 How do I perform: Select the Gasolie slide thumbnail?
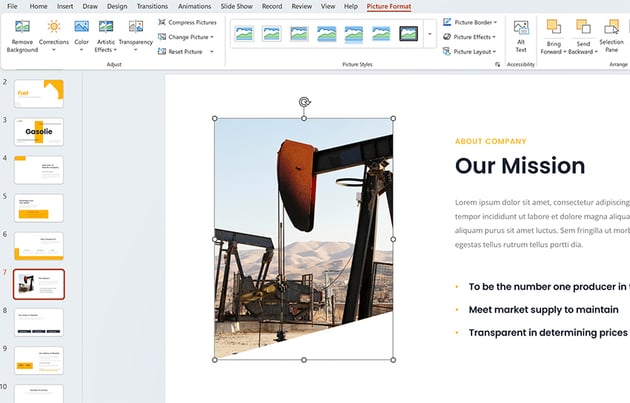(x=38, y=132)
